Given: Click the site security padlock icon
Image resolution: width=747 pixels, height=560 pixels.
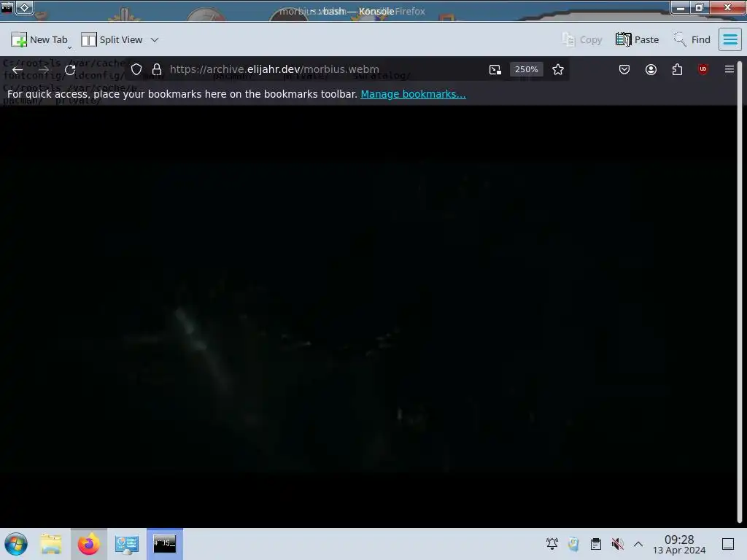Looking at the screenshot, I should tap(157, 69).
